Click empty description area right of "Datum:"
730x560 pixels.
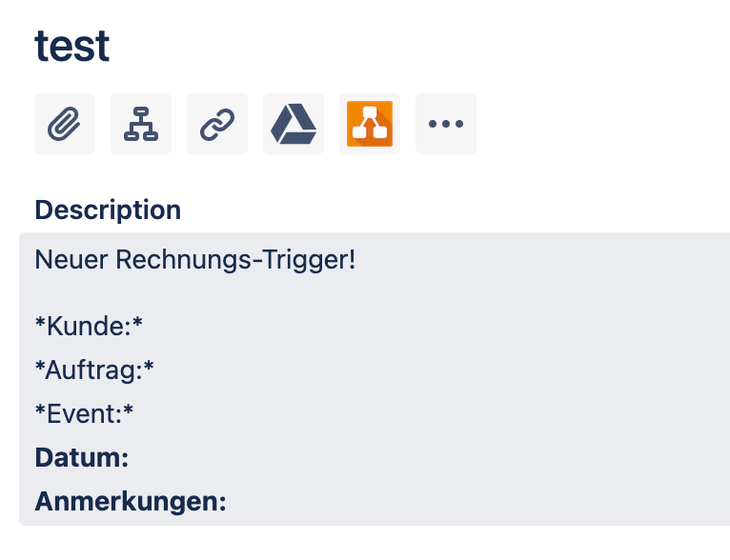(x=428, y=458)
